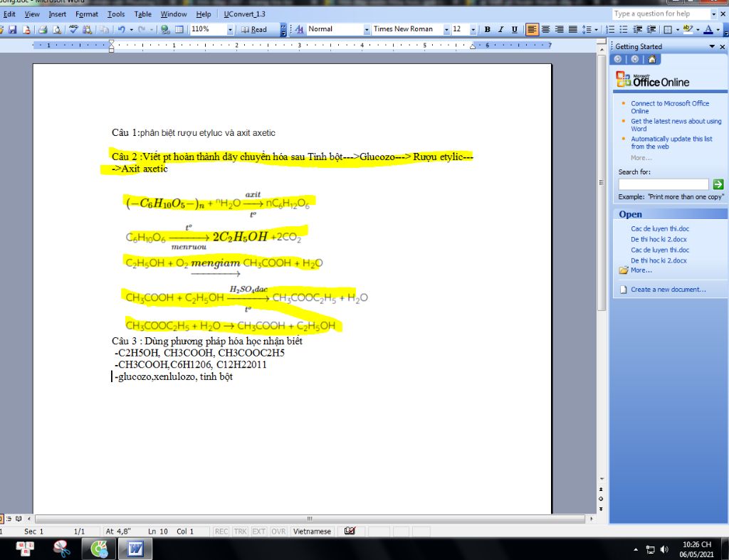Click task pane Back arrow icon
729x560 pixels.
[617, 59]
